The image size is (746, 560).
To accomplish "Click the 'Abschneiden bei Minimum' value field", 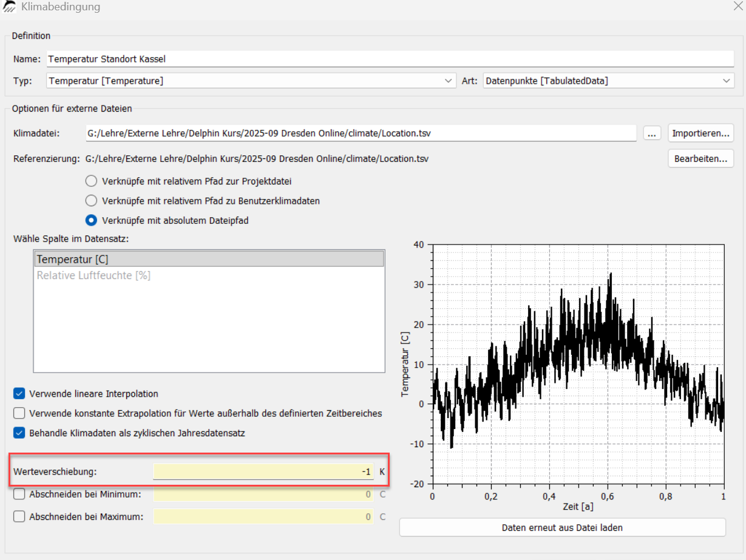I will click(263, 494).
